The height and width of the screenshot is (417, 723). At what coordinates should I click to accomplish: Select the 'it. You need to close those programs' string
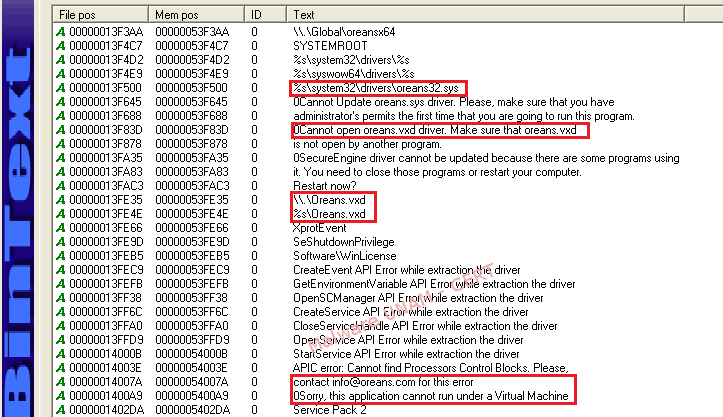click(x=437, y=172)
